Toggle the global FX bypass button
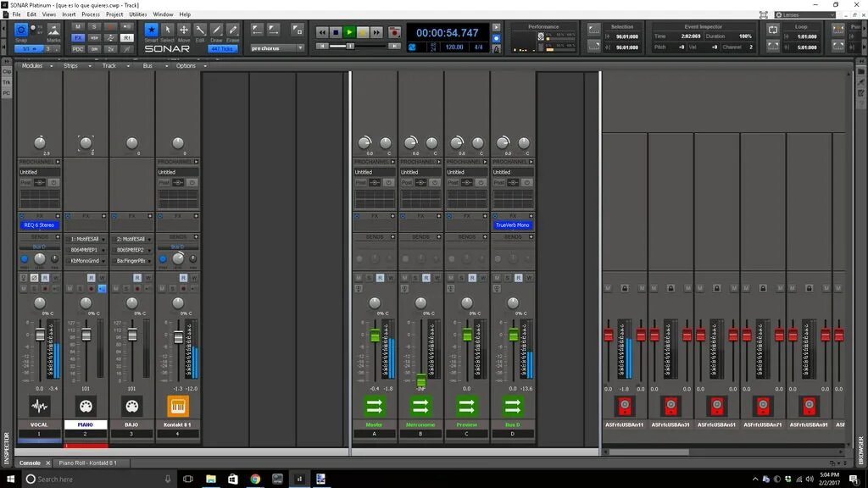 (x=77, y=37)
